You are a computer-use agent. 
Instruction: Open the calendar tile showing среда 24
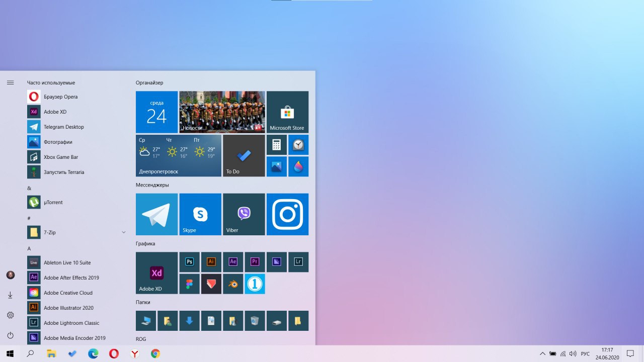coord(156,112)
